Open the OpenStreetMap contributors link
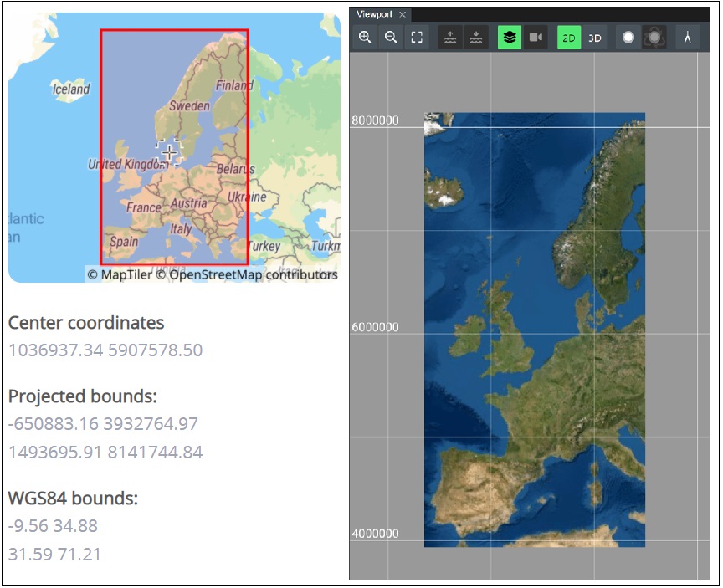 pyautogui.click(x=247, y=274)
